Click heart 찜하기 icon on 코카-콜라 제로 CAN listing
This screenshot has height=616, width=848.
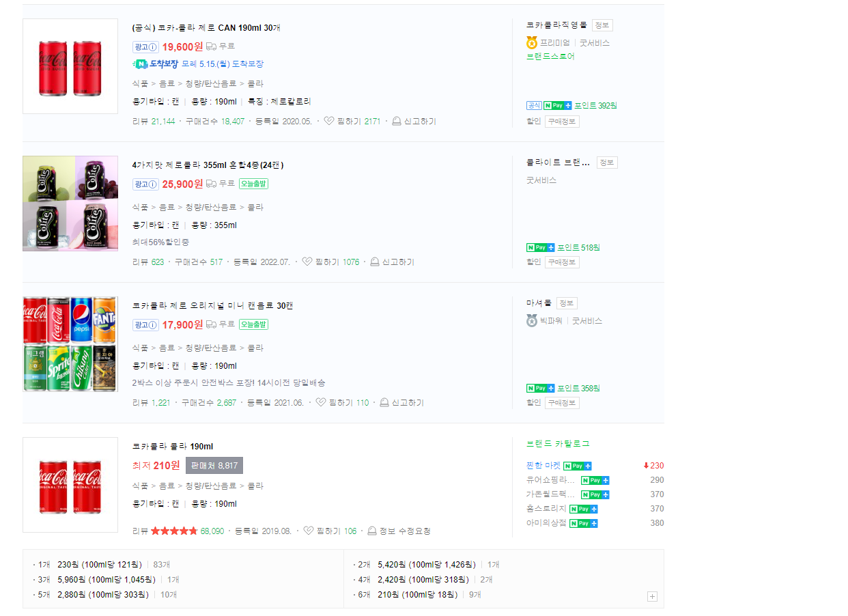[x=328, y=121]
